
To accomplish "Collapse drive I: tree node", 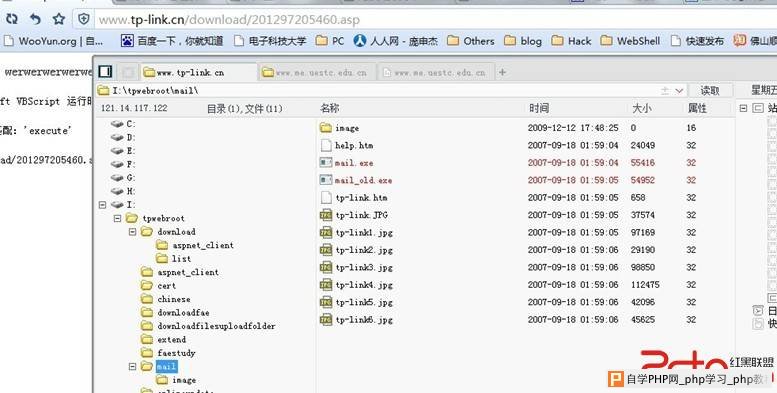I will [x=103, y=205].
